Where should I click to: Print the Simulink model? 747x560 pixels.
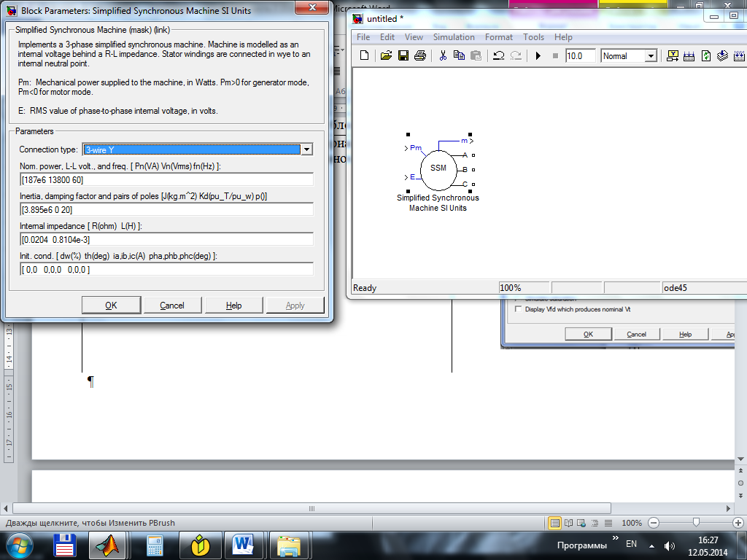[419, 55]
